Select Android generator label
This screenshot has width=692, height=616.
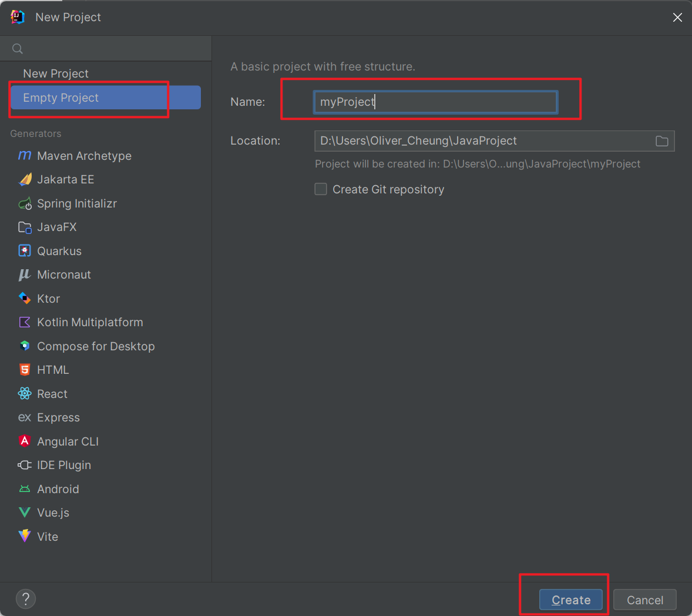click(58, 489)
